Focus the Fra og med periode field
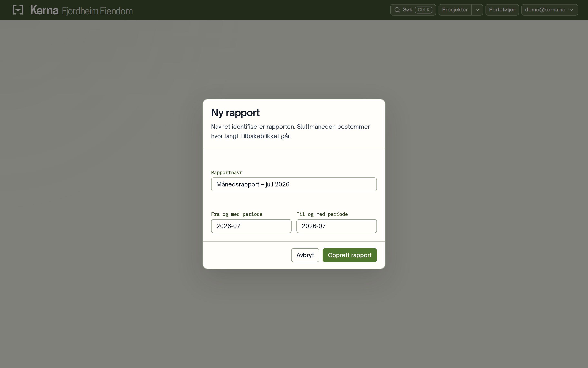Image resolution: width=588 pixels, height=368 pixels. 251,226
